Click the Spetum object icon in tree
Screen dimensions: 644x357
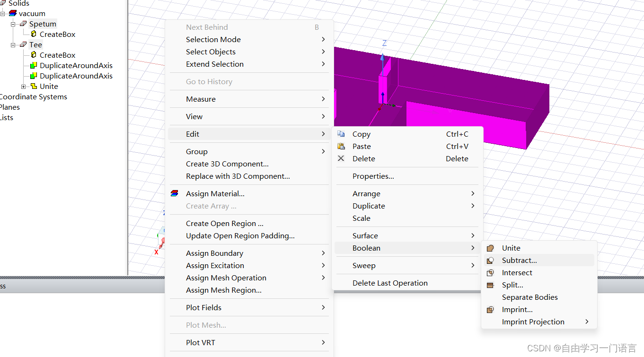(x=23, y=24)
